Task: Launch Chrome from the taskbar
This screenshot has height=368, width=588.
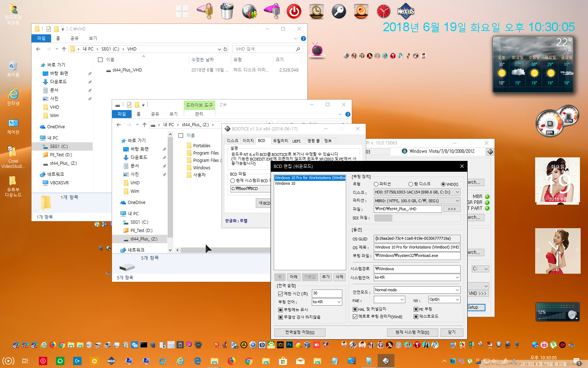Action: coord(248,361)
